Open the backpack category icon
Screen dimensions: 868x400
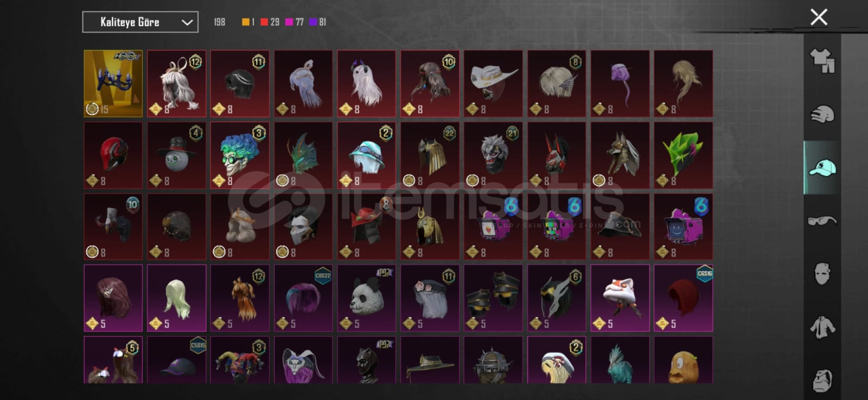click(x=822, y=380)
